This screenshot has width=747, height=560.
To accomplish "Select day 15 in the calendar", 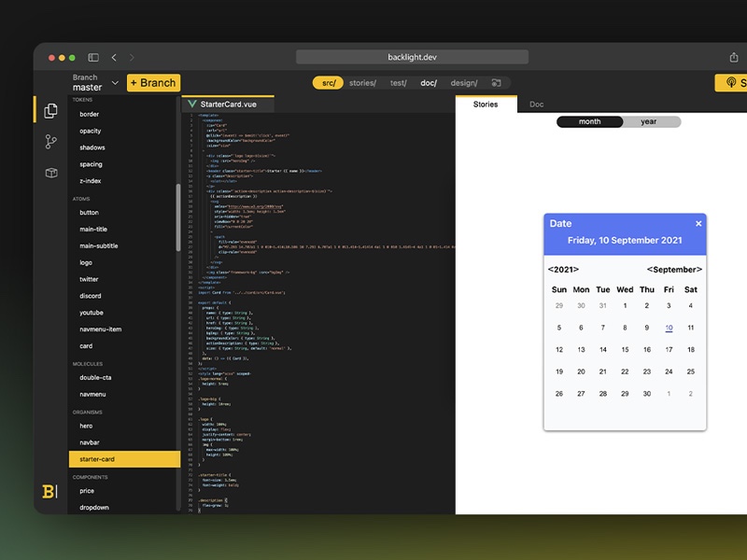I will tap(625, 349).
